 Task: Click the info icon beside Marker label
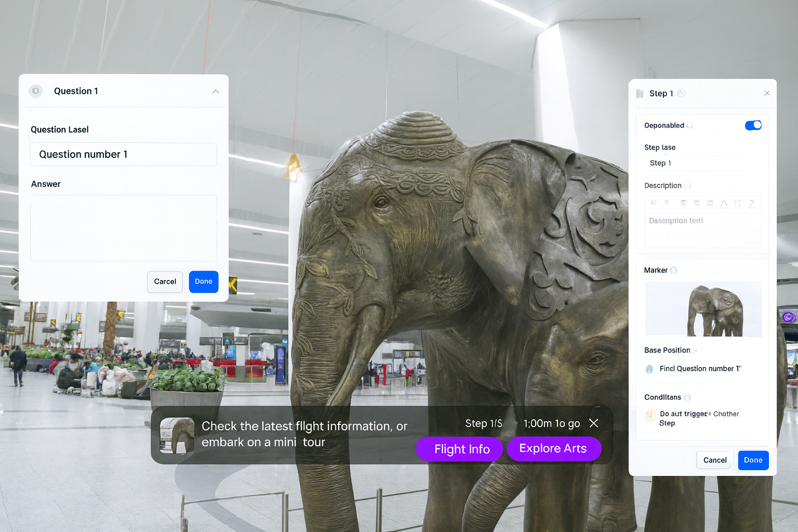tap(673, 270)
